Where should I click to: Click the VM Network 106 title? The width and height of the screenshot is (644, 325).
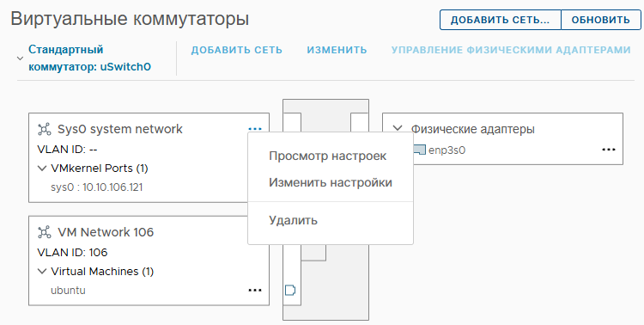tap(106, 232)
